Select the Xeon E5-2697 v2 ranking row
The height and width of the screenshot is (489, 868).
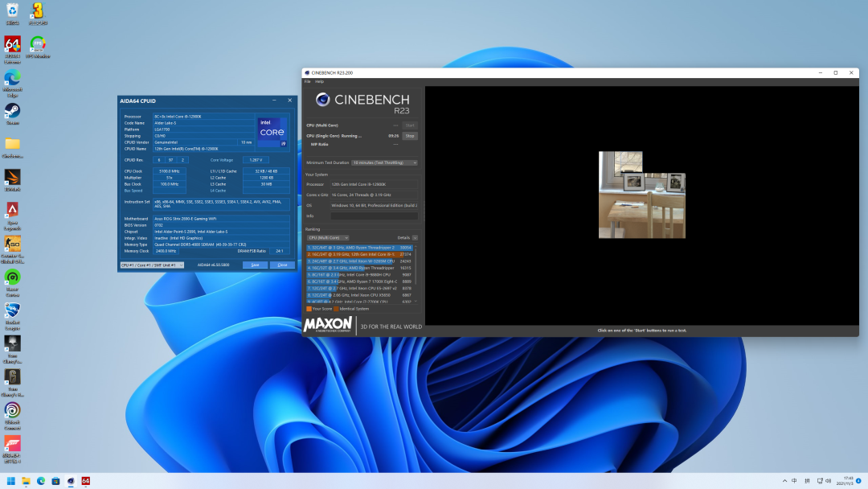(x=360, y=288)
